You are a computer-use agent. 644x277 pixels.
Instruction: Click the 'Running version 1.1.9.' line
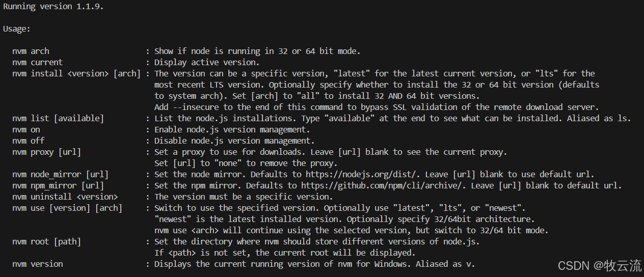[x=53, y=6]
